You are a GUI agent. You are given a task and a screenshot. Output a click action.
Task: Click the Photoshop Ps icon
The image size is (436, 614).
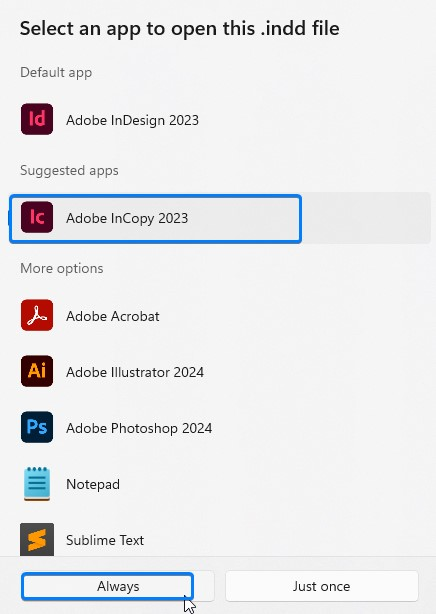tap(37, 427)
